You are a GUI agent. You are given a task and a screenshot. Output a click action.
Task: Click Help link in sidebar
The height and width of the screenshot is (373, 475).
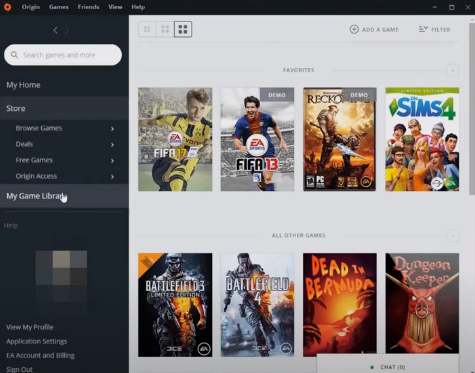pyautogui.click(x=11, y=226)
